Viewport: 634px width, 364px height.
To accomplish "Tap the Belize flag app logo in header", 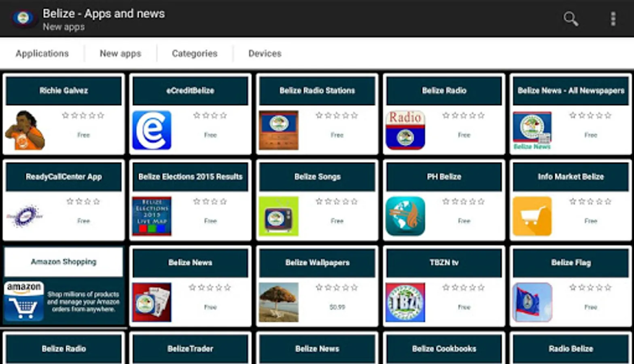I will [x=23, y=18].
